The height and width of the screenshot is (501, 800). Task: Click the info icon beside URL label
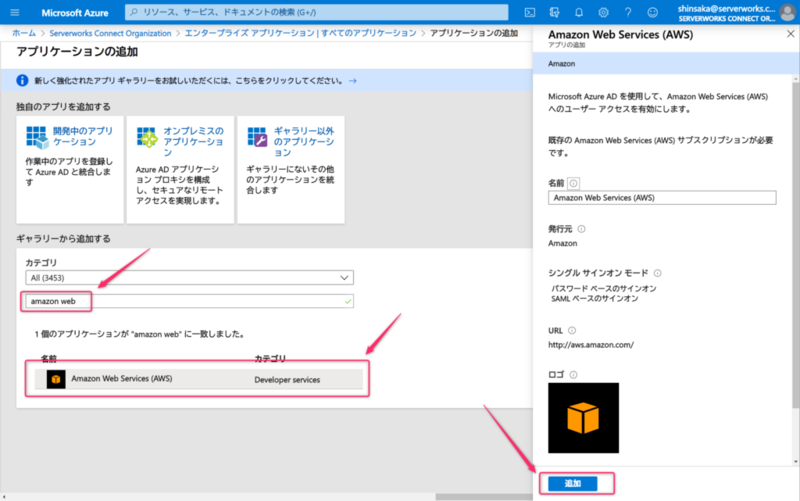(x=572, y=331)
